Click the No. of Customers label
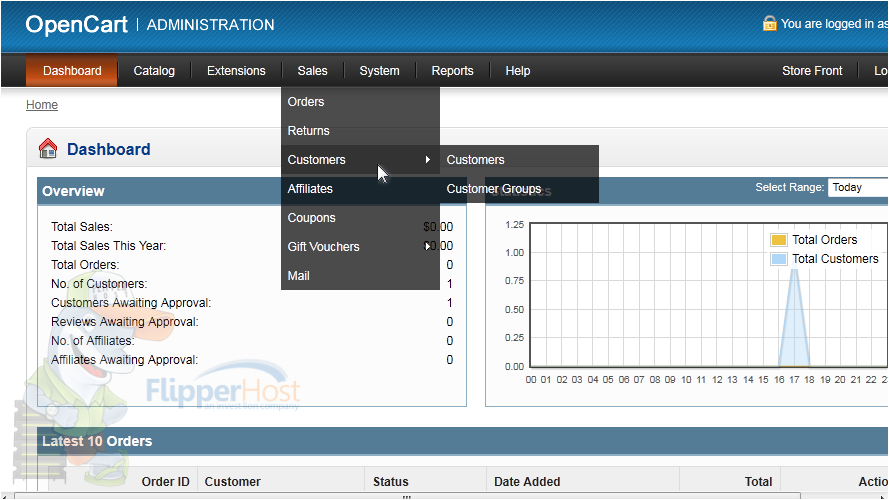Screen dimensions: 889x500 tap(99, 283)
